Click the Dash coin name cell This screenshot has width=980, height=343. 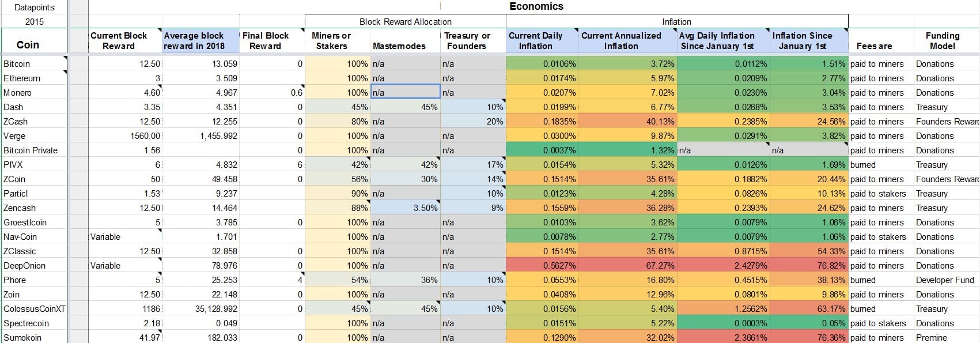[34, 107]
